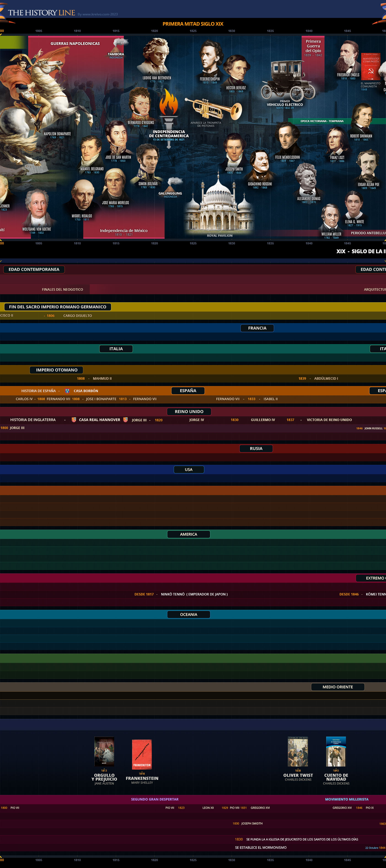Viewport: 386px width, 868px height.
Task: Click the www.kreivo.com credit link
Action: click(x=98, y=14)
